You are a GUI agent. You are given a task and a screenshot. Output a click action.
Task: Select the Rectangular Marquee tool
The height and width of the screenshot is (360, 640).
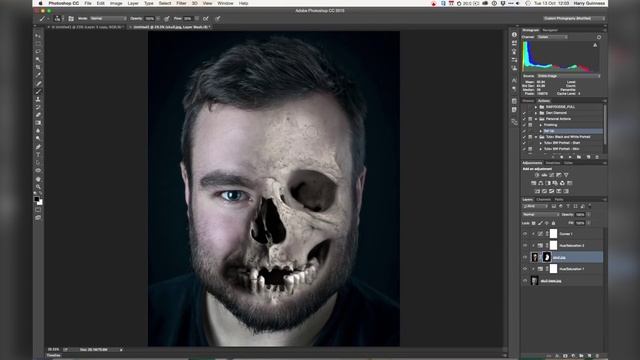pyautogui.click(x=38, y=44)
